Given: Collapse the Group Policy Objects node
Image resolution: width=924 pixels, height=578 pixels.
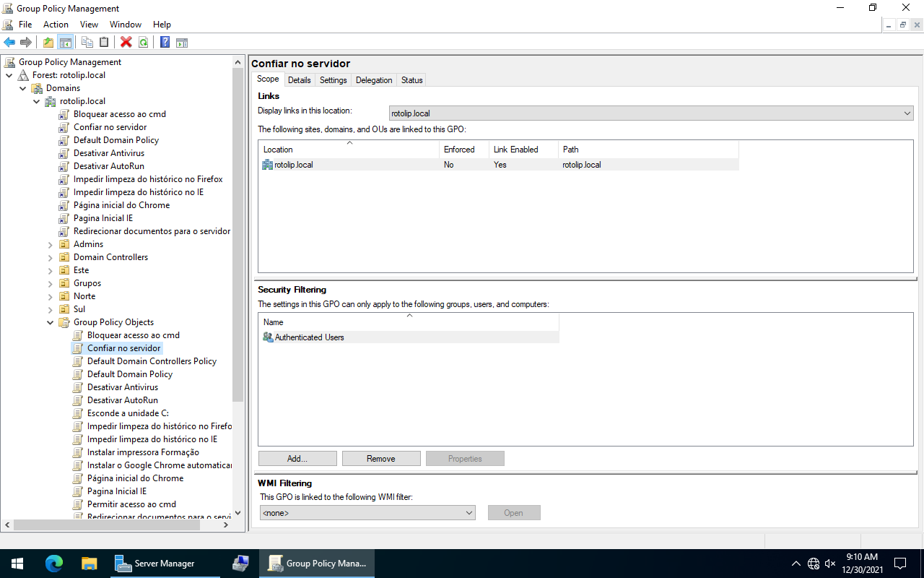Looking at the screenshot, I should coord(51,322).
